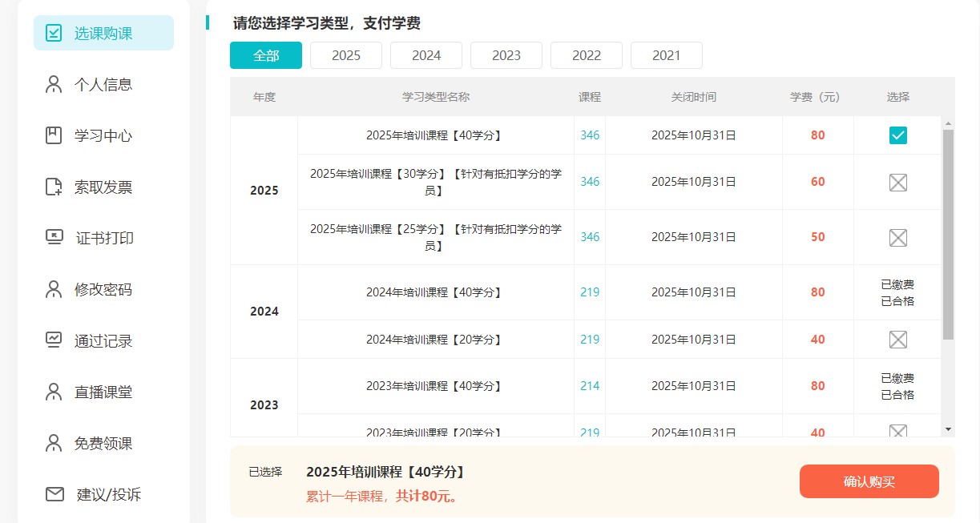Switch to the 2024 year filter tab

[x=425, y=54]
